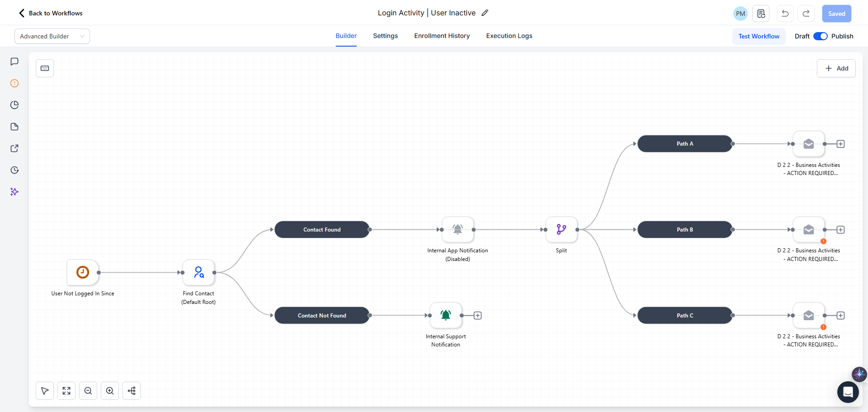Open the Find Contact action node

click(198, 272)
